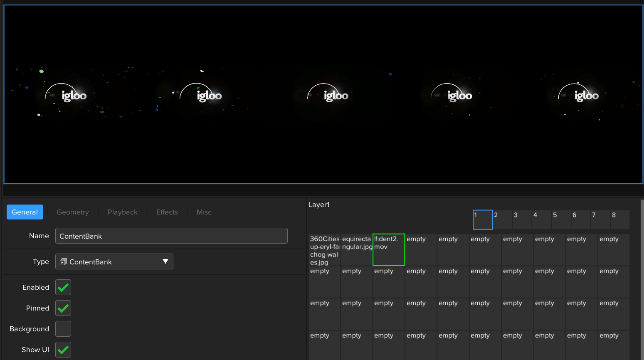Click the igloo preview viewport

[323, 94]
